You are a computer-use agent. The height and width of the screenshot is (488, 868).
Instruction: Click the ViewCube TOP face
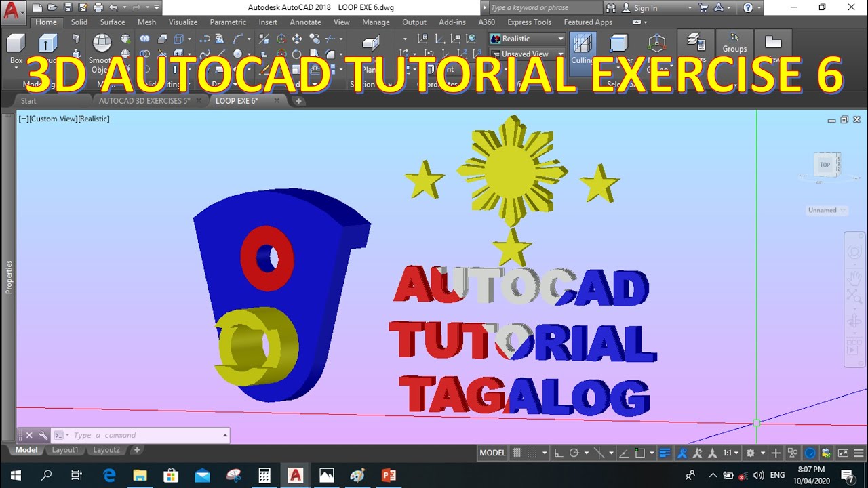[x=825, y=165]
